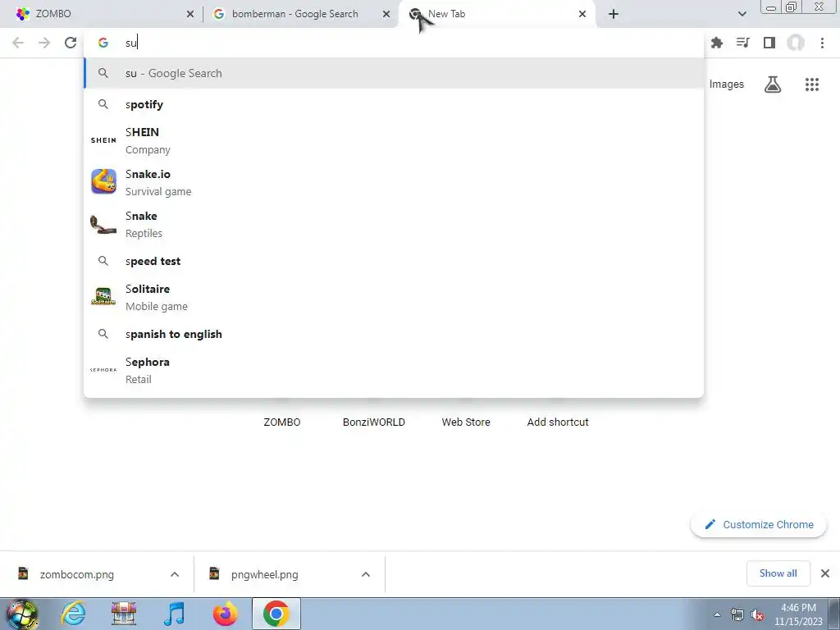
Task: Pick the SHEIN Company suggestion
Action: (x=394, y=140)
